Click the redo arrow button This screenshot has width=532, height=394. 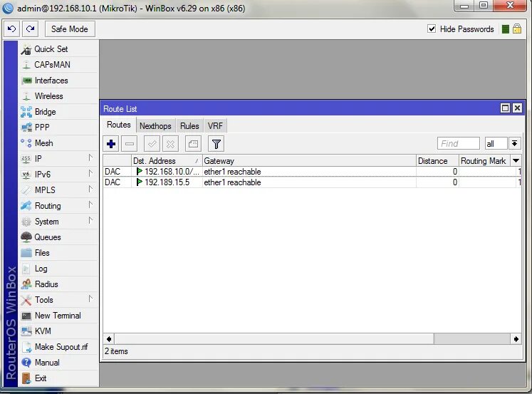click(30, 29)
